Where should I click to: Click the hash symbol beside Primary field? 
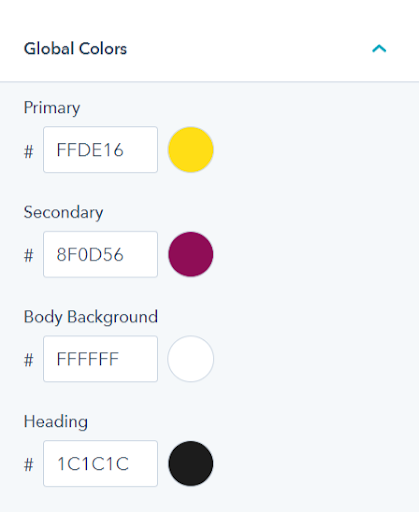[29, 152]
